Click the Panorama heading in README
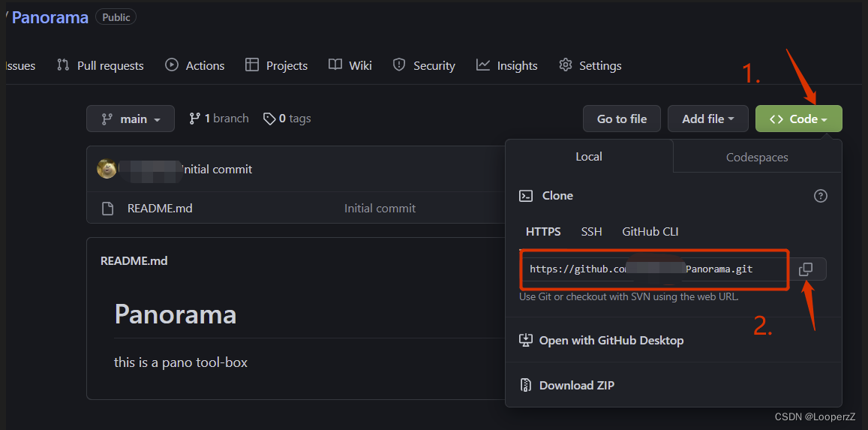This screenshot has height=430, width=868. click(x=176, y=314)
